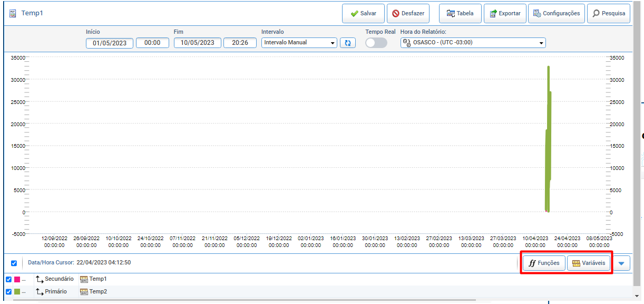Click the Fim date field 10/05/2023

[198, 43]
